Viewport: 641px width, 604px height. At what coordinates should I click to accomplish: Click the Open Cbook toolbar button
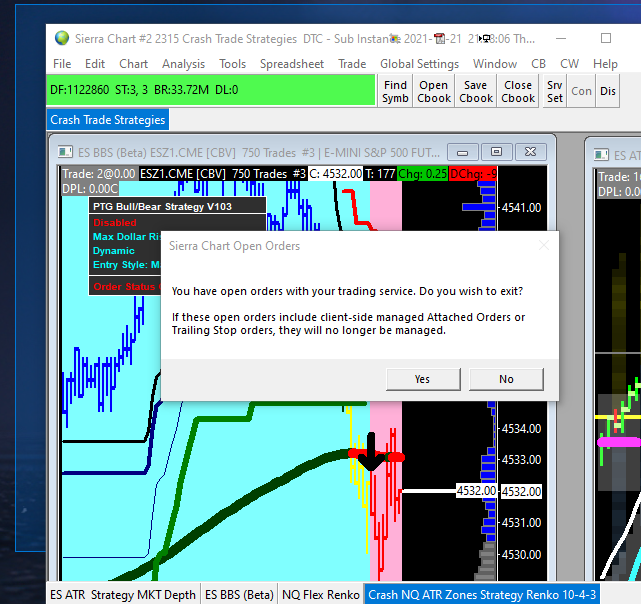point(434,91)
